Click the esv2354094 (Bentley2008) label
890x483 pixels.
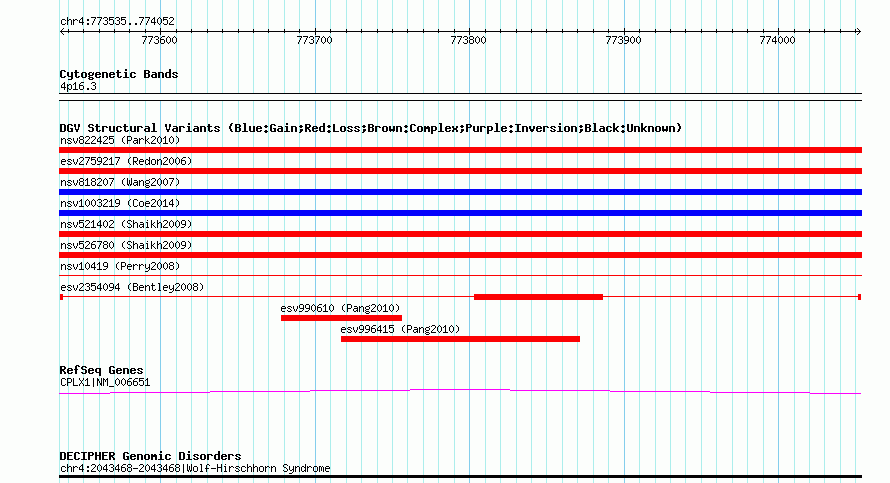point(132,287)
